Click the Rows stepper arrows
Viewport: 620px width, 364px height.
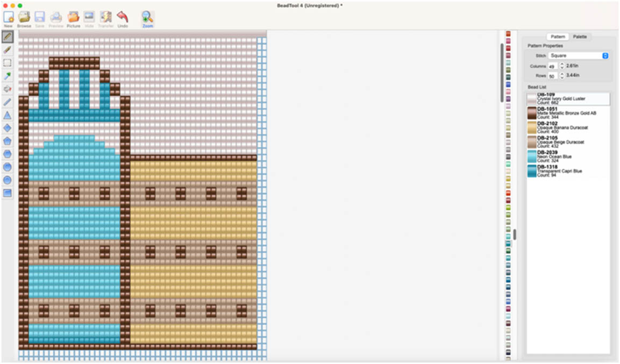[x=562, y=76]
